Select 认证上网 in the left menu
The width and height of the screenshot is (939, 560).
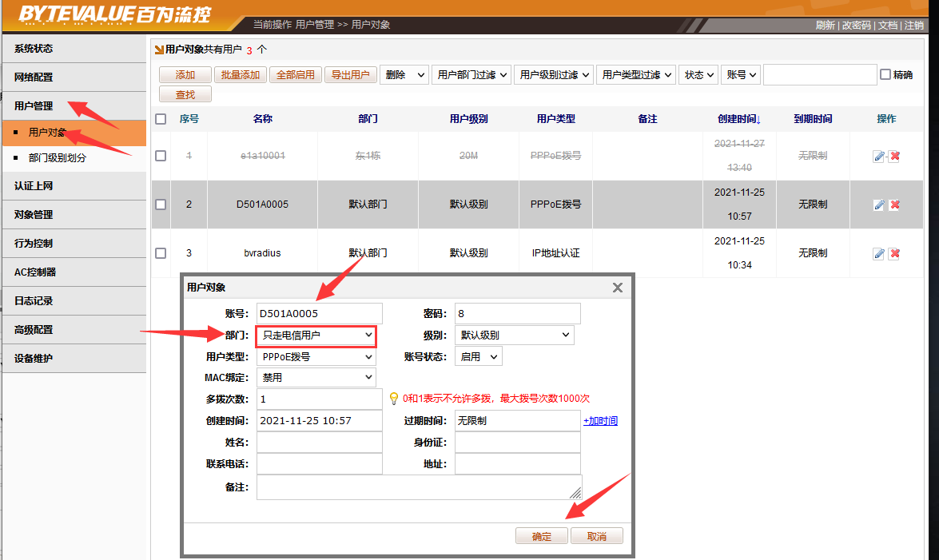[34, 186]
